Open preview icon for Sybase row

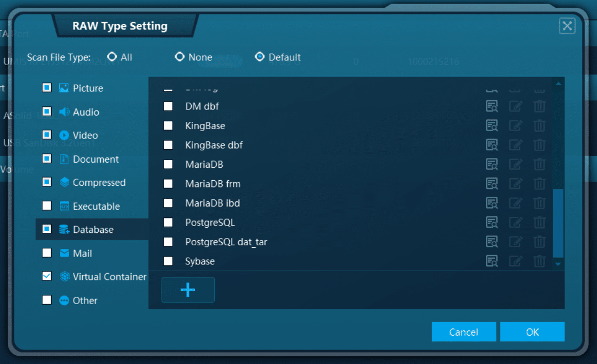point(492,261)
